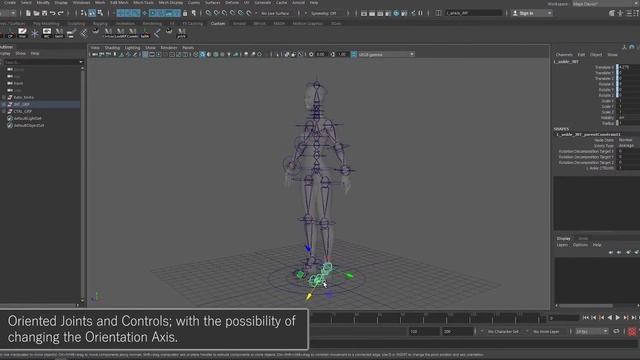
Task: Click the Play backwards button
Action: 610,318
